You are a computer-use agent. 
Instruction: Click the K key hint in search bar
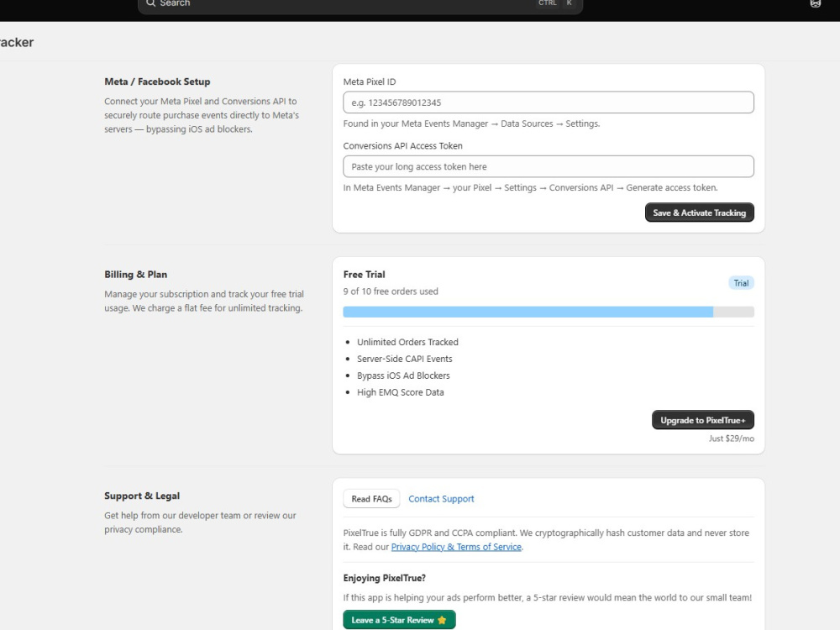point(570,3)
